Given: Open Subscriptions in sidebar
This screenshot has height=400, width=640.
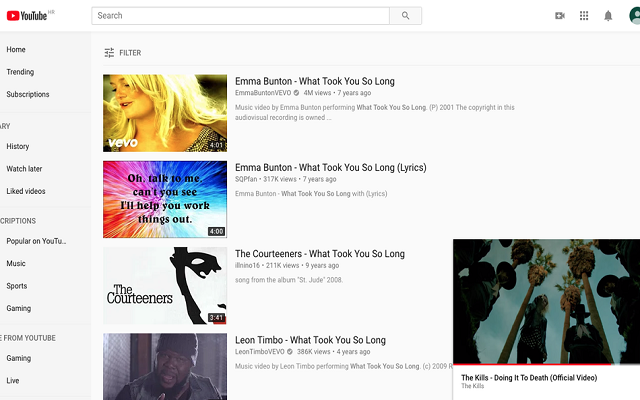Looking at the screenshot, I should click(28, 94).
